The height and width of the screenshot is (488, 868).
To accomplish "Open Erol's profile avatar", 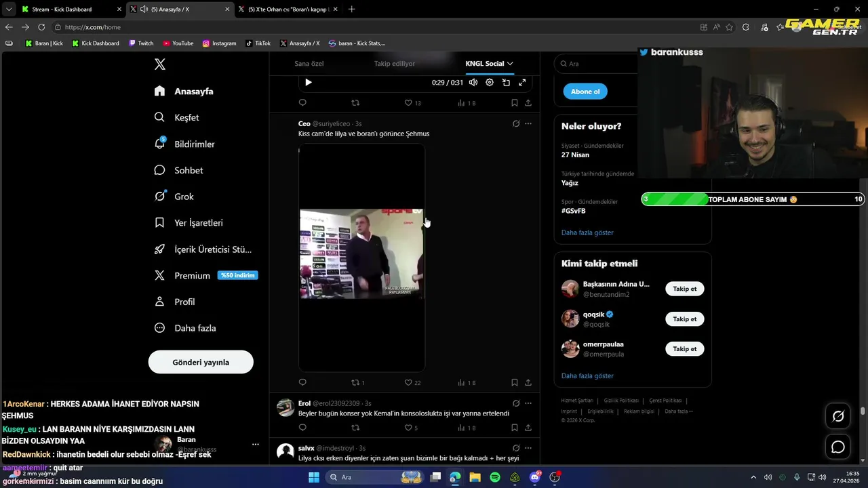I will coord(285,407).
